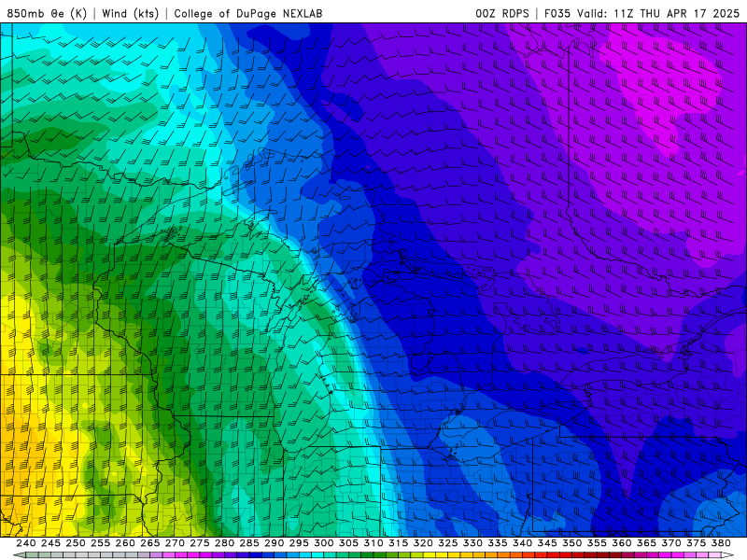
Task: Click the 300 value on the color scale
Action: pyautogui.click(x=324, y=543)
